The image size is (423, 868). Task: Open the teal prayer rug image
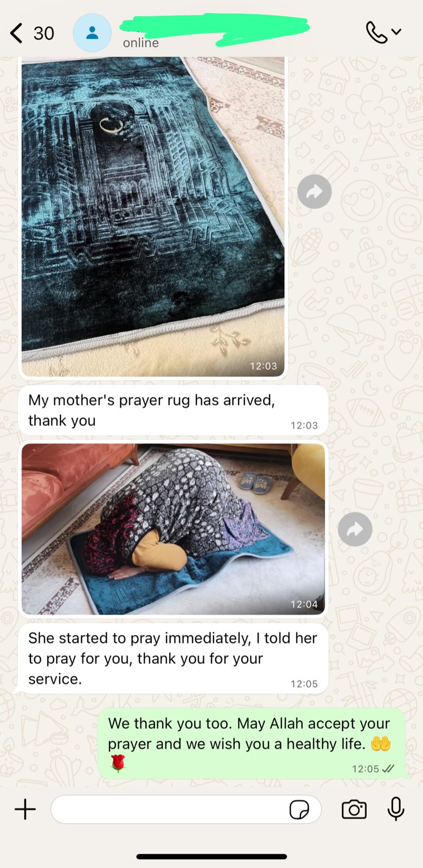point(153,216)
